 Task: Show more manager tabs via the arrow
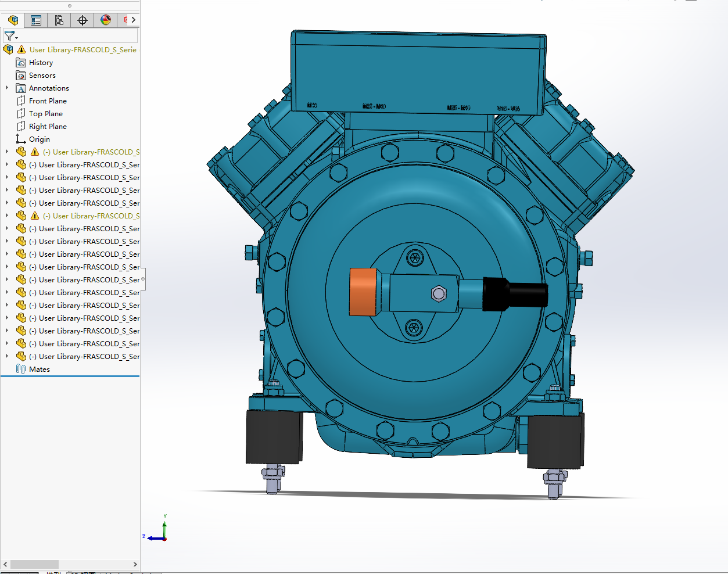134,20
